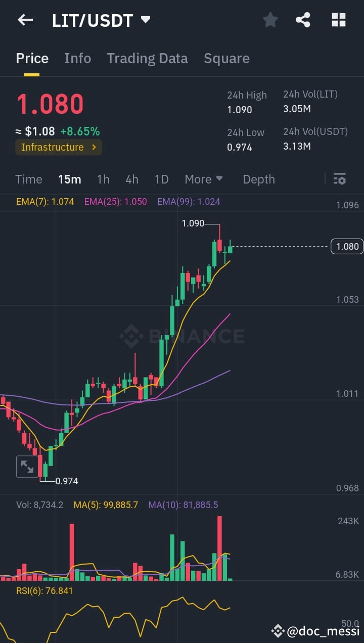Tap the current price 1.080 tag on chart

coord(346,247)
